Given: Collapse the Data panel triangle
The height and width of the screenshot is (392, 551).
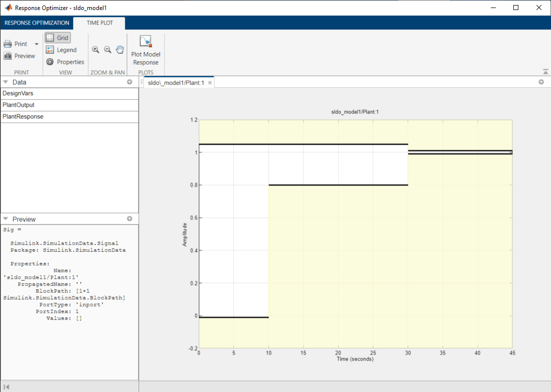Looking at the screenshot, I should 6,82.
